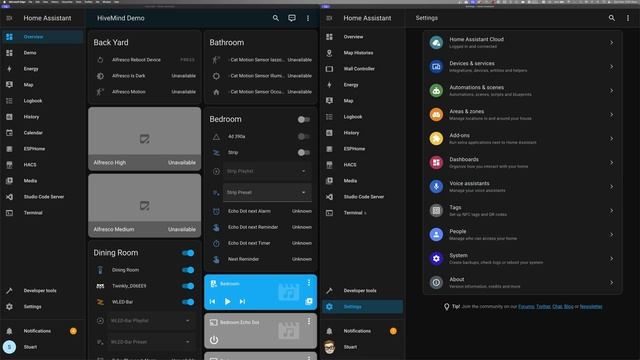Follow the Forums link in the tip
Image resolution: width=640 pixels, height=360 pixels.
526,307
